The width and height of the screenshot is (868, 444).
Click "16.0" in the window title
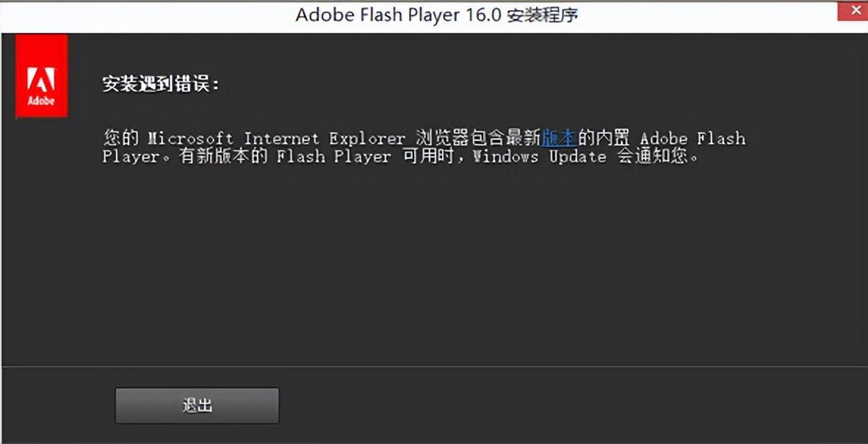pos(480,15)
